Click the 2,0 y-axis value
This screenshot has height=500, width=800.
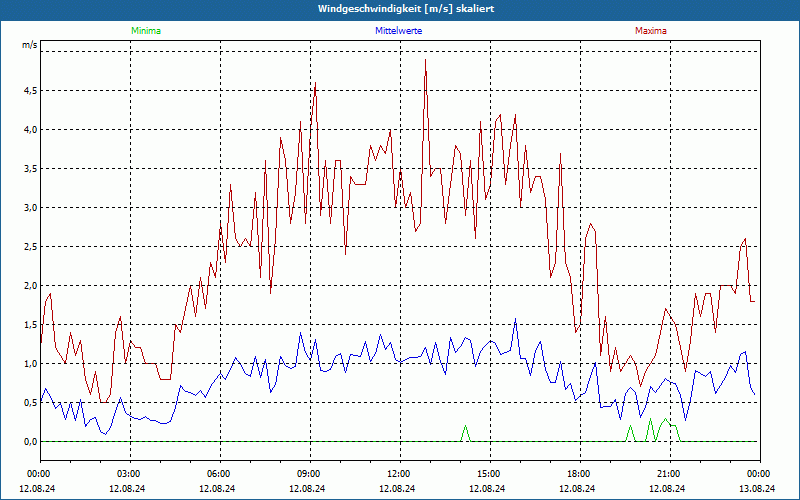pyautogui.click(x=31, y=286)
